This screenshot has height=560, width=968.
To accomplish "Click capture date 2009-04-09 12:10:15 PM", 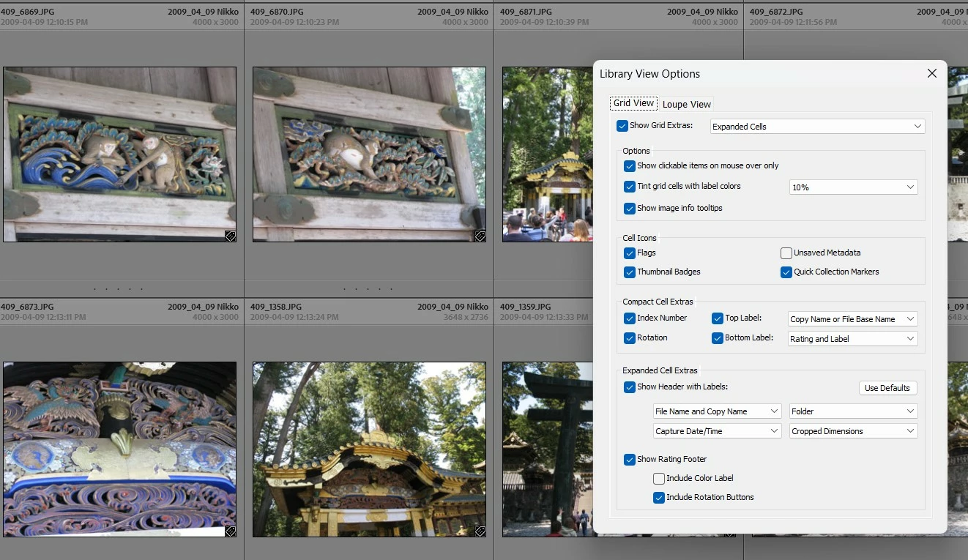I will pyautogui.click(x=44, y=22).
